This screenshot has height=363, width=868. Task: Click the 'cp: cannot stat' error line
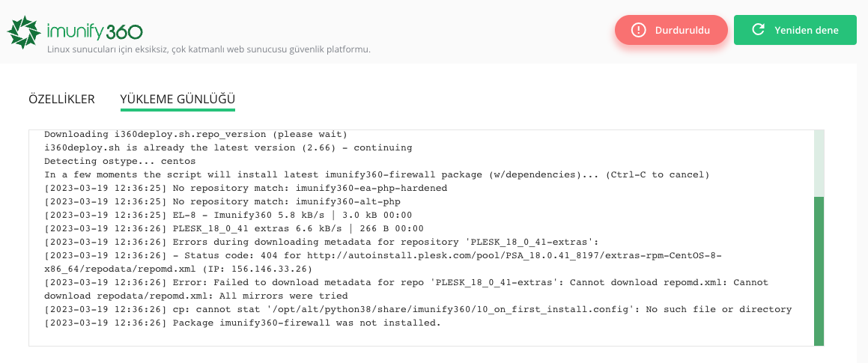coord(418,309)
